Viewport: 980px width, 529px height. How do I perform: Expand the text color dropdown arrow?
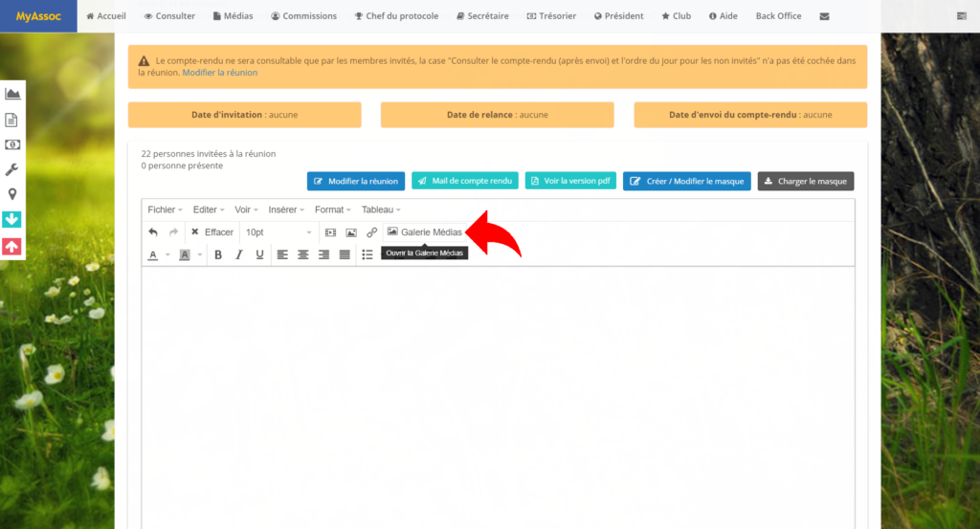point(167,255)
